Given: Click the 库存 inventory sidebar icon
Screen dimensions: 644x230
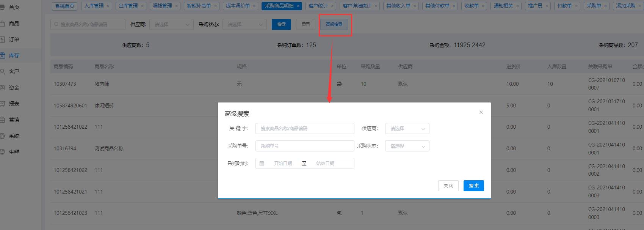Looking at the screenshot, I should [x=2, y=55].
